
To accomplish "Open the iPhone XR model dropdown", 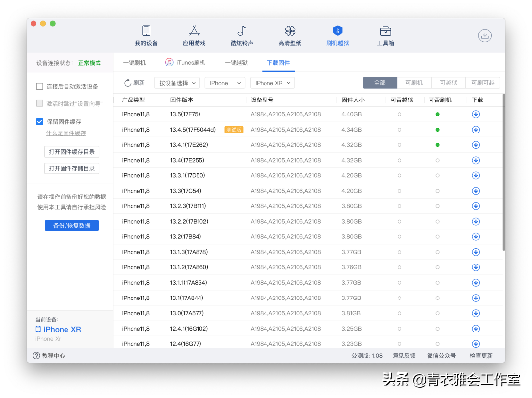I will point(272,83).
